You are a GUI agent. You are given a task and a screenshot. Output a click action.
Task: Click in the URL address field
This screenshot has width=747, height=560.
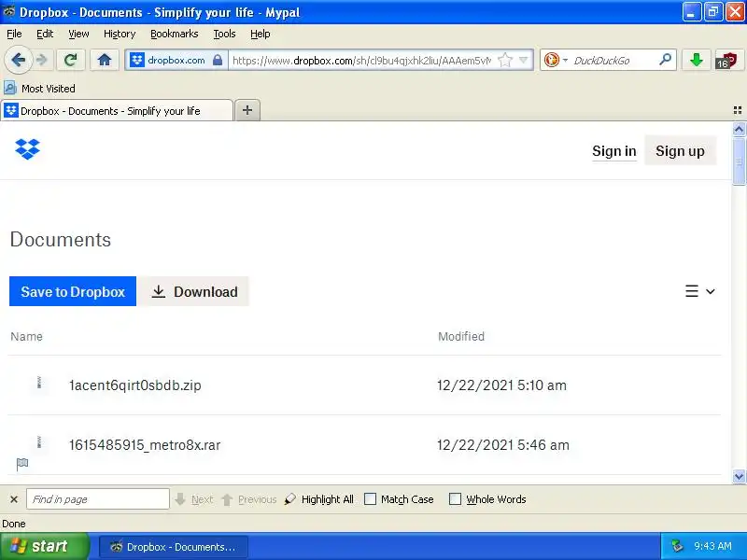[x=362, y=60]
